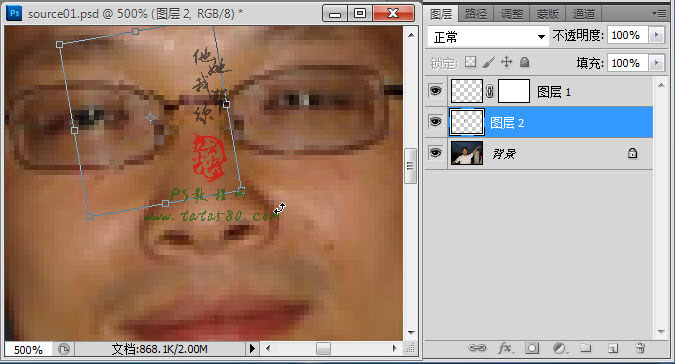The width and height of the screenshot is (675, 364).
Task: Click link layers chain icon at panel bottom
Action: pos(477,348)
